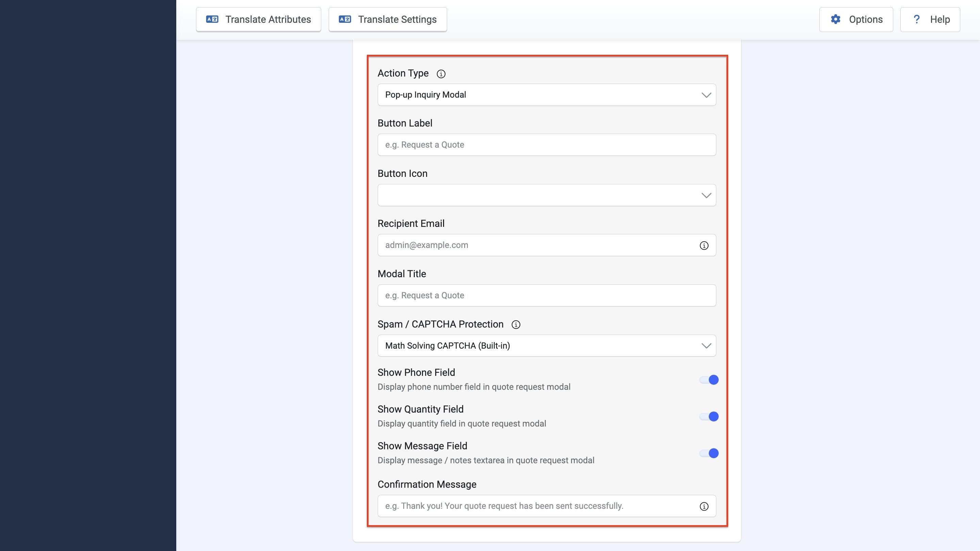Screen dimensions: 980x551
Task: Open the Translate Settings button
Action: tap(388, 19)
